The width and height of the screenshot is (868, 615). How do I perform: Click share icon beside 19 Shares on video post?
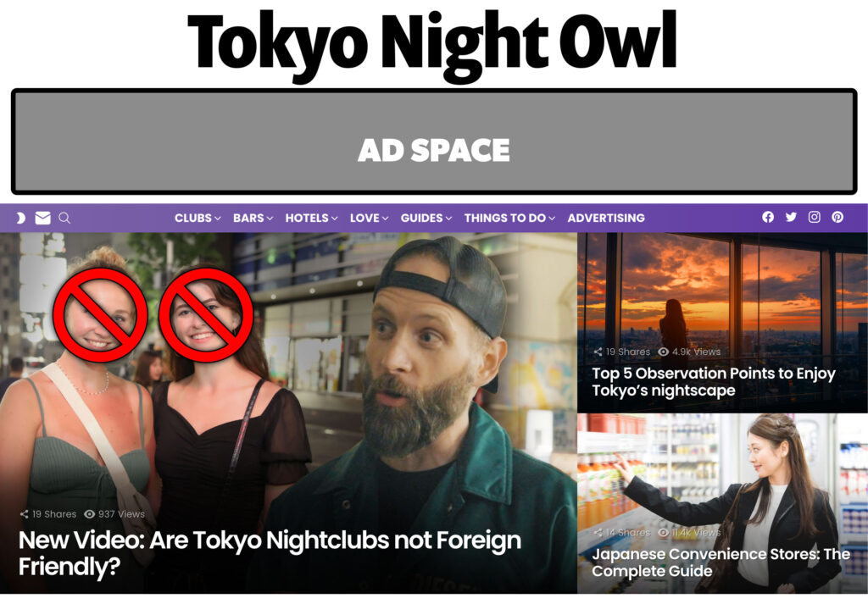click(x=25, y=514)
